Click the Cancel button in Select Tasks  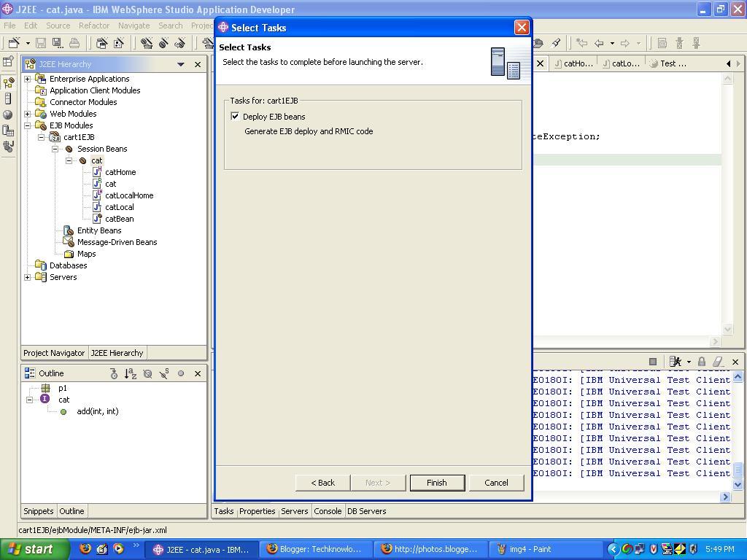coord(496,483)
